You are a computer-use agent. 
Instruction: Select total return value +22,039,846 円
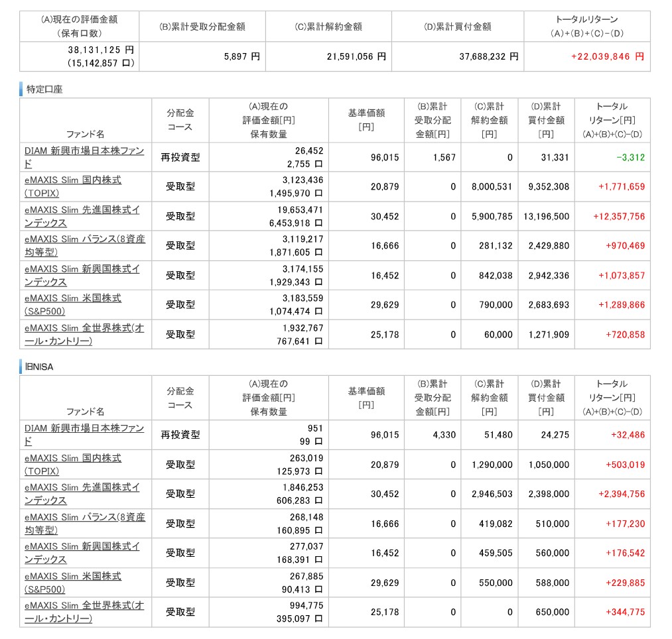tap(608, 56)
